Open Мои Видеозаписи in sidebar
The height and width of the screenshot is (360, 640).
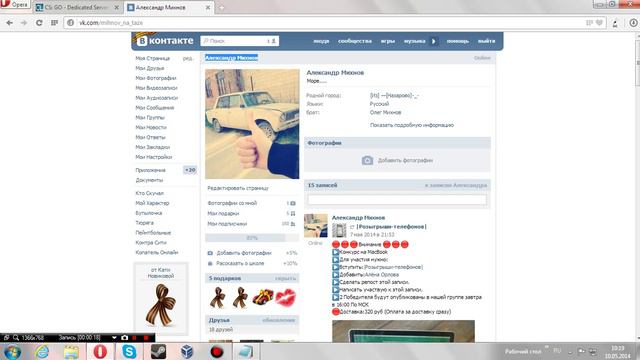(x=156, y=88)
